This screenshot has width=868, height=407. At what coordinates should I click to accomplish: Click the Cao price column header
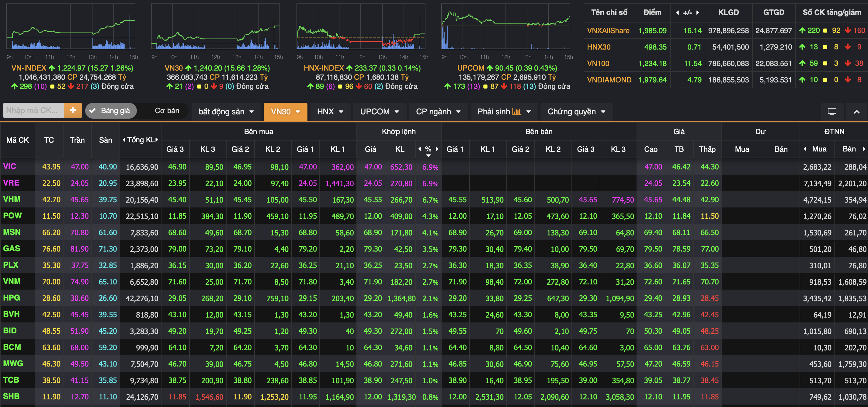pyautogui.click(x=651, y=149)
